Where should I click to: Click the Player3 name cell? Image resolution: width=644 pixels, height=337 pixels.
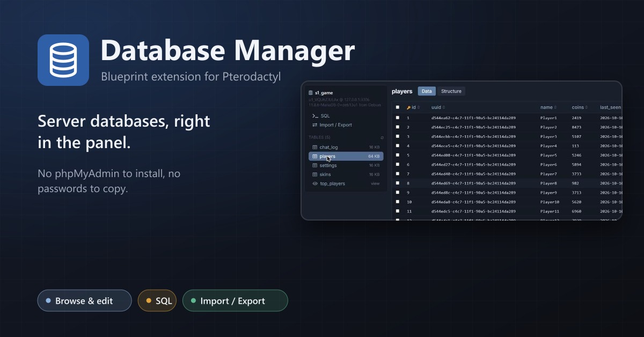(x=548, y=136)
